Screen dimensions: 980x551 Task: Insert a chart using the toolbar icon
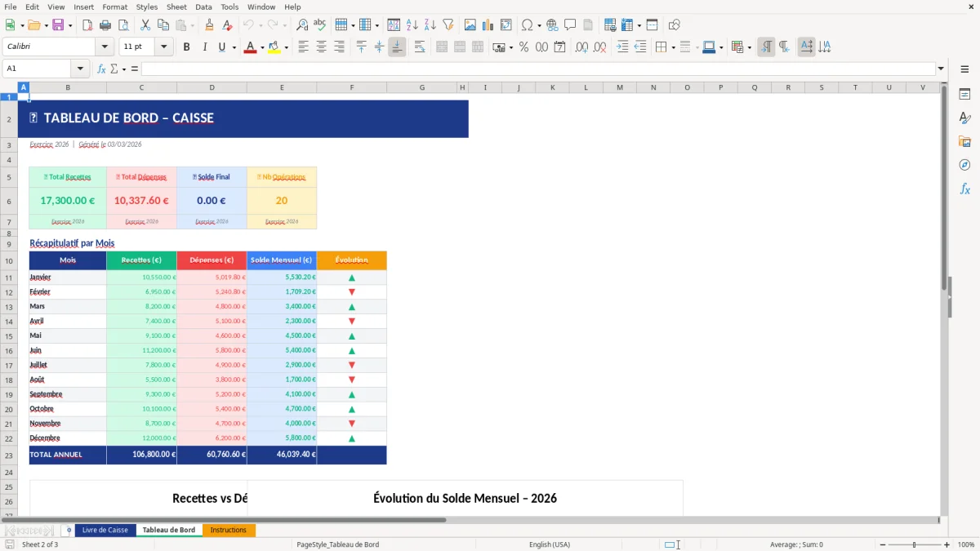point(488,24)
